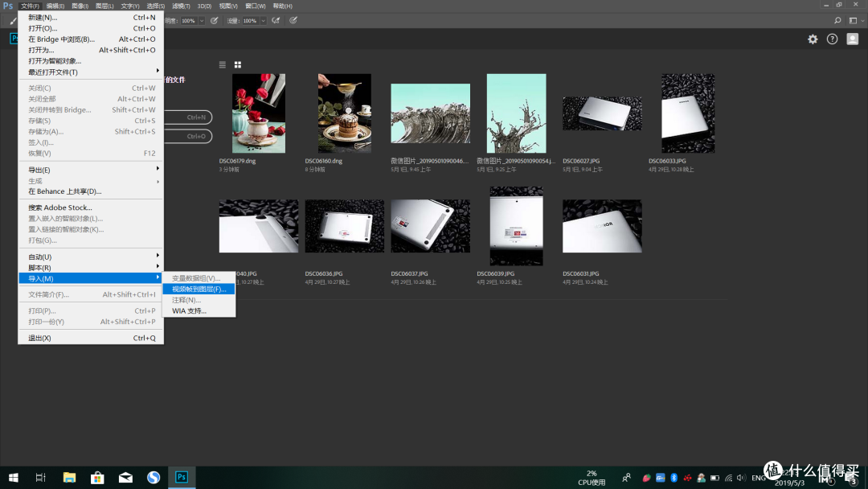Open the opacity 100% dropdown arrow
868x489 pixels.
[x=202, y=21]
